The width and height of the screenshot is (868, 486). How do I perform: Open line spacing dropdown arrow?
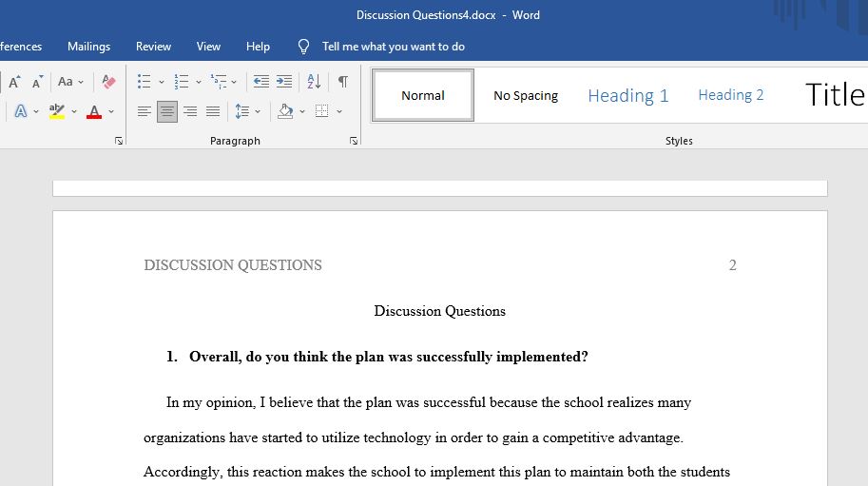pos(258,111)
